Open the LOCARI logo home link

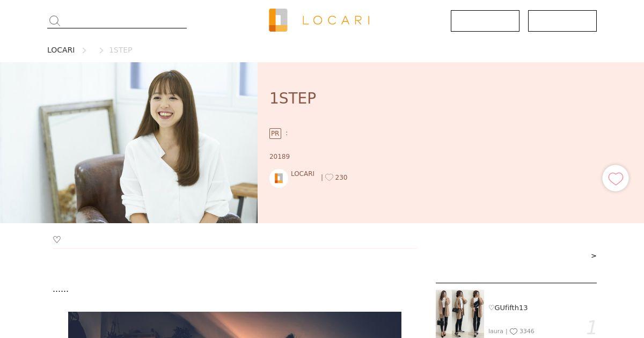[x=320, y=20]
